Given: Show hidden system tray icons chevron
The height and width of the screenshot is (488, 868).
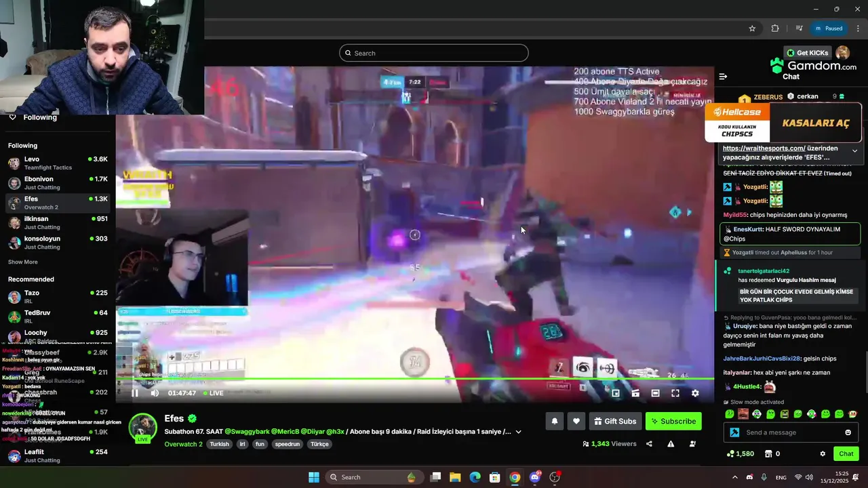Looking at the screenshot, I should coord(735,477).
